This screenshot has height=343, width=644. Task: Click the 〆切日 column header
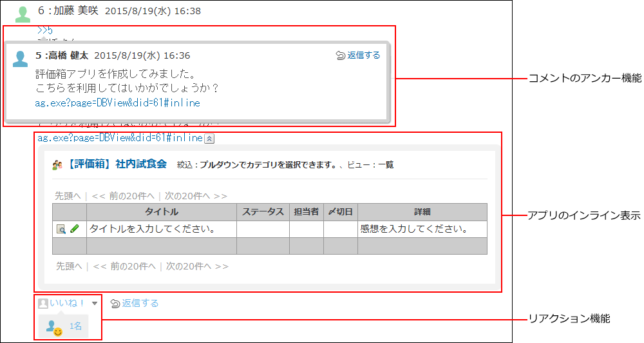pos(341,212)
